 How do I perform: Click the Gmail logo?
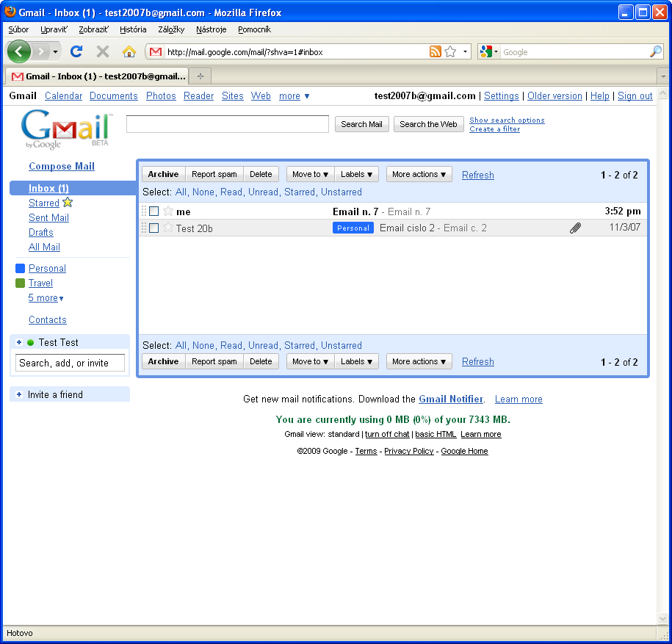66,129
